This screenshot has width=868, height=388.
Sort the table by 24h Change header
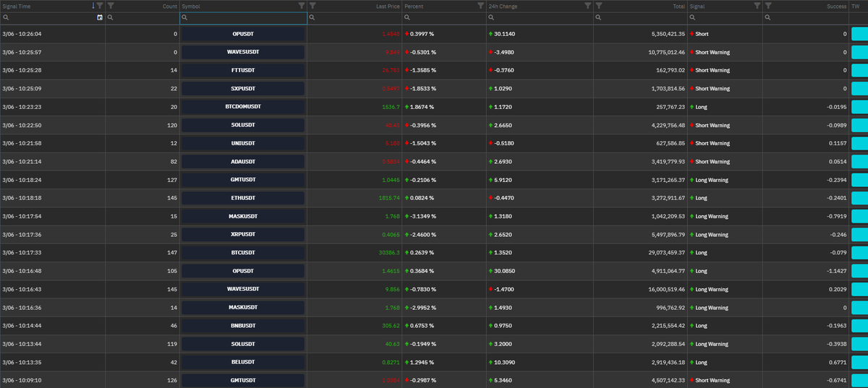point(503,6)
